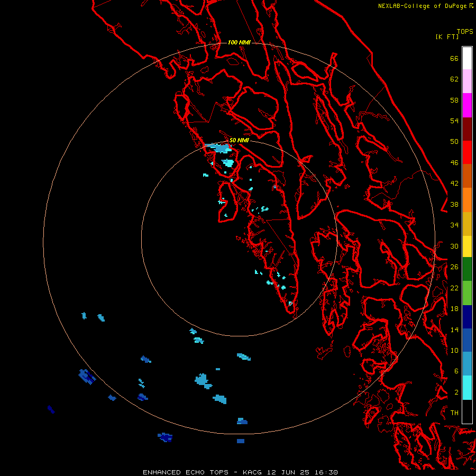Viewport: 476px width, 476px height.
Task: Pick the gold legend swatch
Action: 467,224
